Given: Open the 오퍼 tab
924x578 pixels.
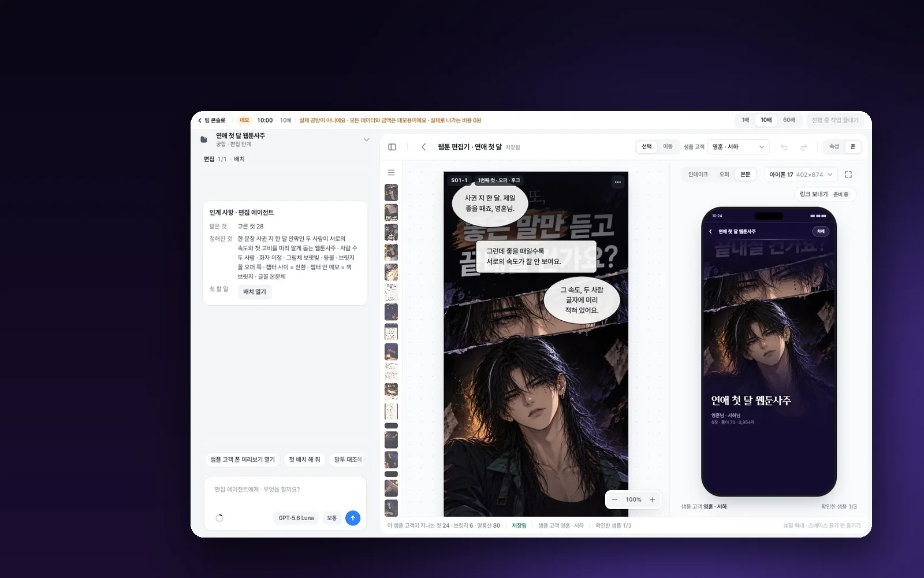Looking at the screenshot, I should 724,175.
